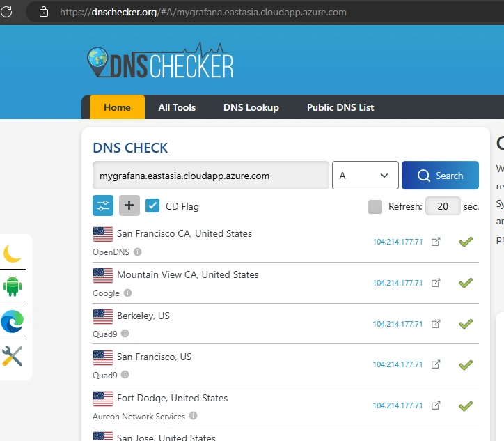Click the Edge extension icon in sidebar
504x441 pixels.
[x=13, y=321]
